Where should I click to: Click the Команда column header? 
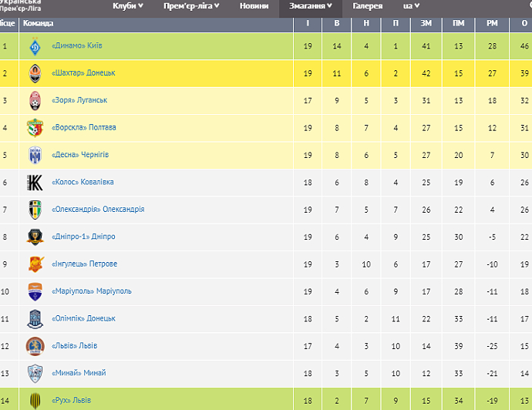click(39, 23)
